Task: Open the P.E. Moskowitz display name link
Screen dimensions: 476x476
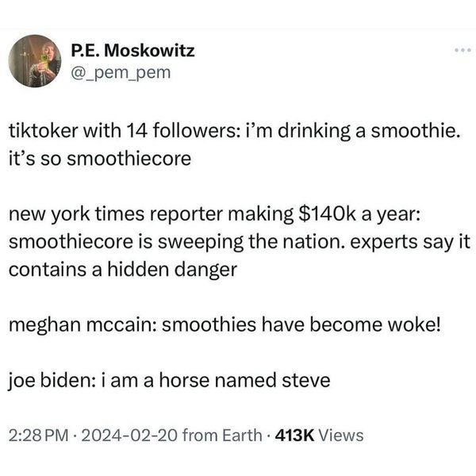Action: [132, 52]
